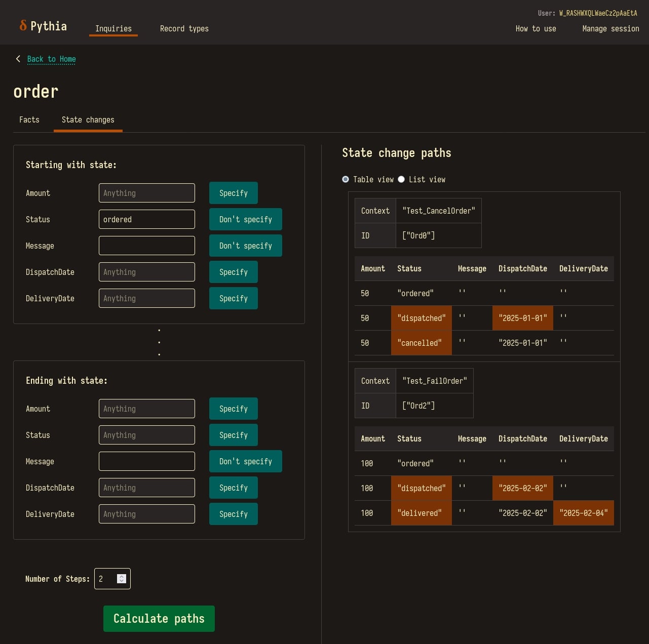Select the Table view radio button
The image size is (649, 644).
coord(346,179)
